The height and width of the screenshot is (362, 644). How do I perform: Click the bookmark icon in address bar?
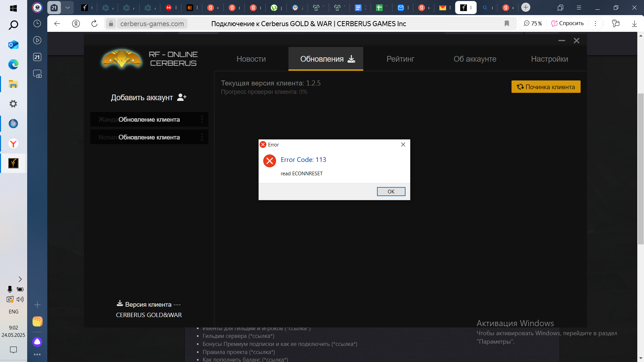click(507, 23)
